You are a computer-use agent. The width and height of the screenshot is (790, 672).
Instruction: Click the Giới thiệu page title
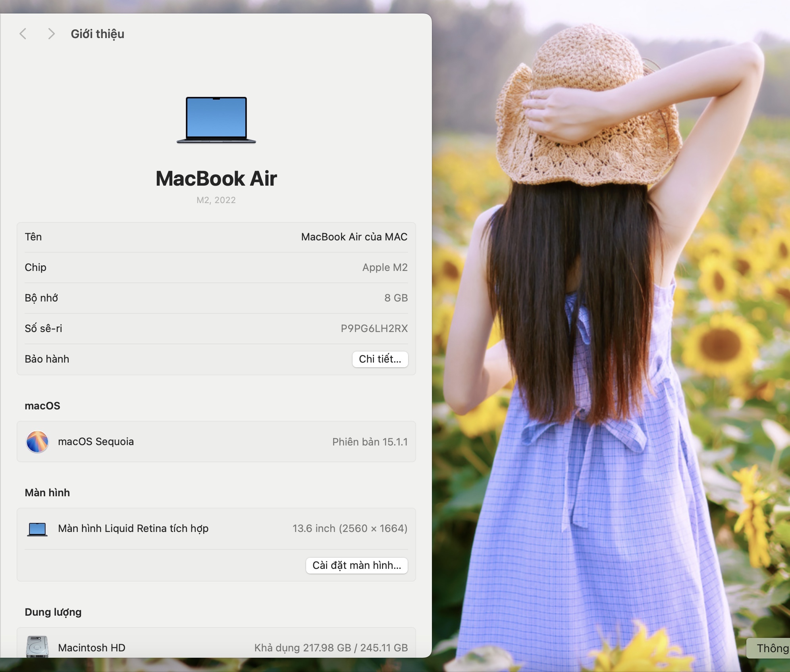(x=97, y=34)
